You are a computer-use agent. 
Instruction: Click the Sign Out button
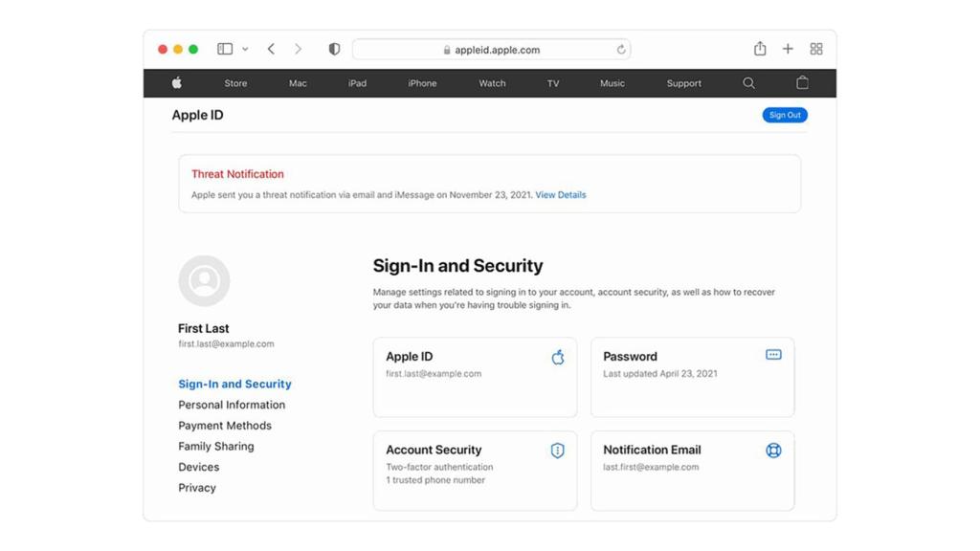784,115
